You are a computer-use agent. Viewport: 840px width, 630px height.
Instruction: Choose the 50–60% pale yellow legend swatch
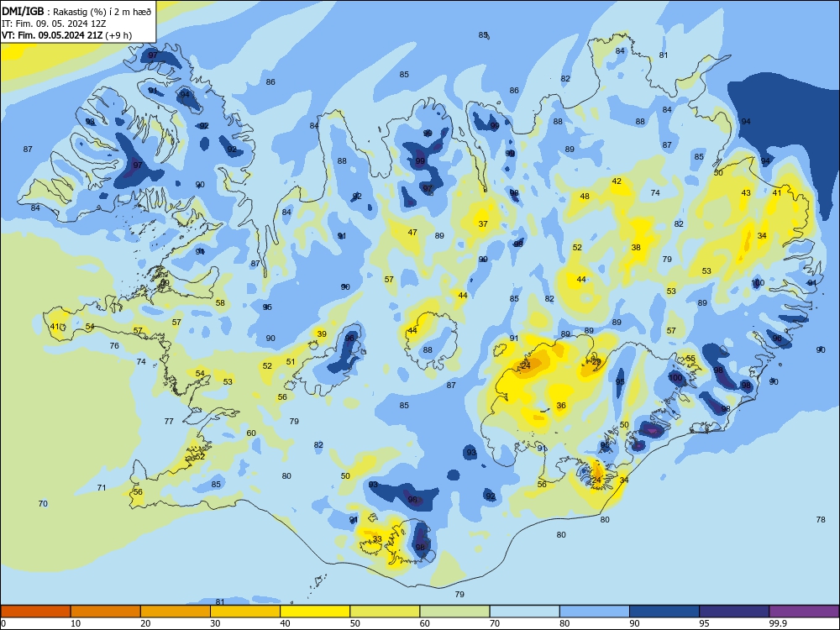pyautogui.click(x=385, y=612)
